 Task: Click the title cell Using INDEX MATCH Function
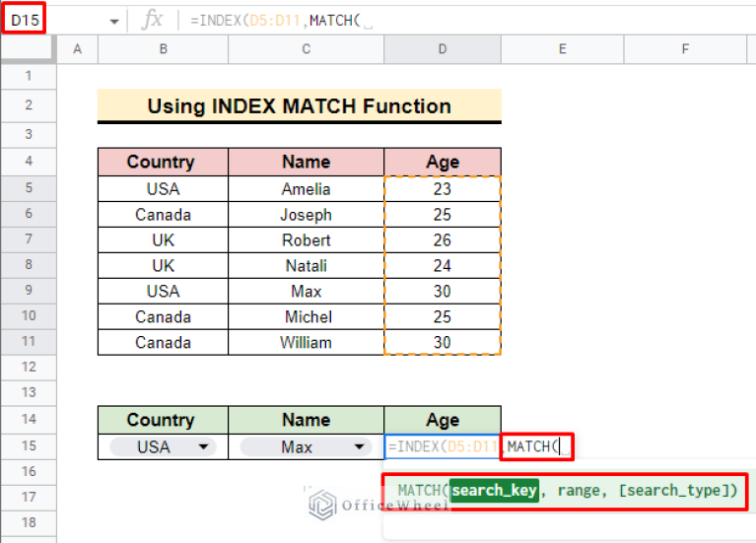point(300,105)
